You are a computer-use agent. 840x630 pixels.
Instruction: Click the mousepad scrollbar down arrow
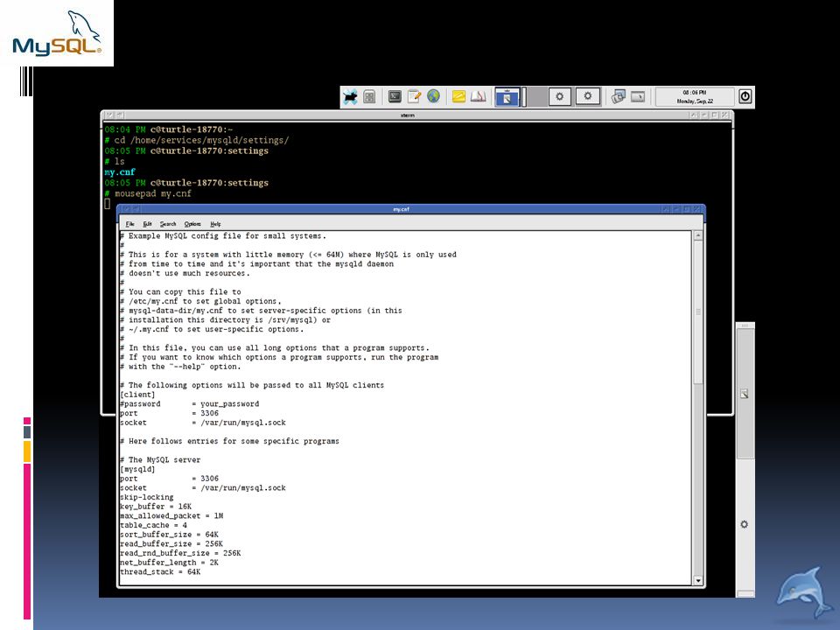click(x=698, y=581)
